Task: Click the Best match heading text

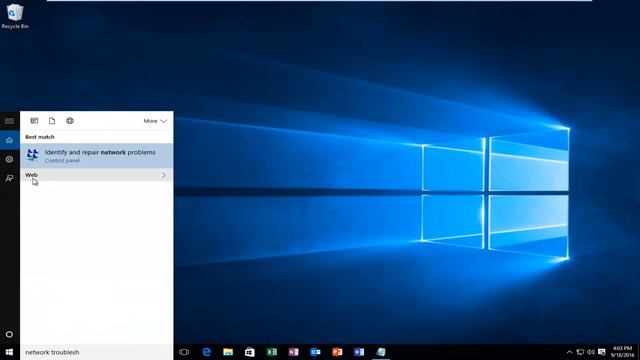Action: (40, 137)
